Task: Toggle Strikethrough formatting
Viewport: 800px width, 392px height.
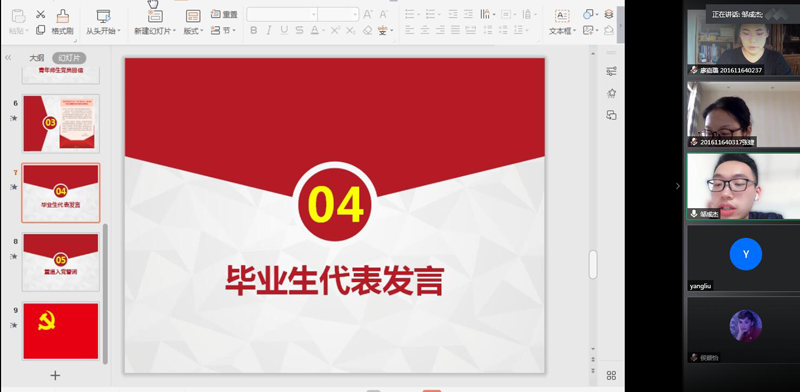Action: pos(299,30)
